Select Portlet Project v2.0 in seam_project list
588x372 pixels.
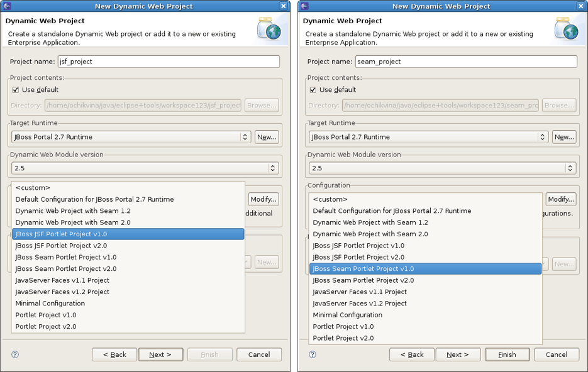[x=425, y=338]
